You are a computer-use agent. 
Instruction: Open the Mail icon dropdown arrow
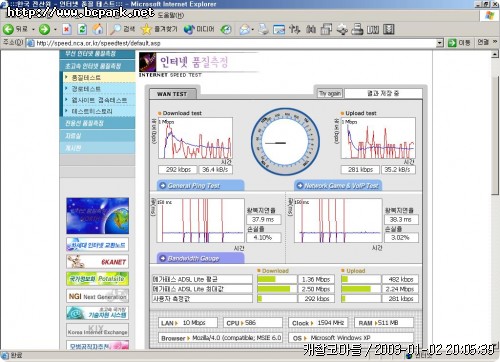click(x=253, y=29)
